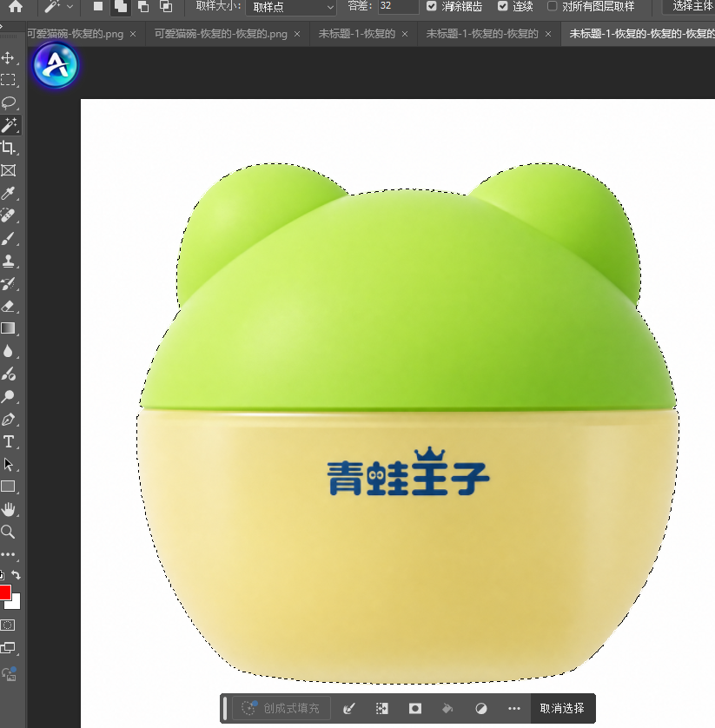Choose Subtract from Selection mode

pos(143,6)
